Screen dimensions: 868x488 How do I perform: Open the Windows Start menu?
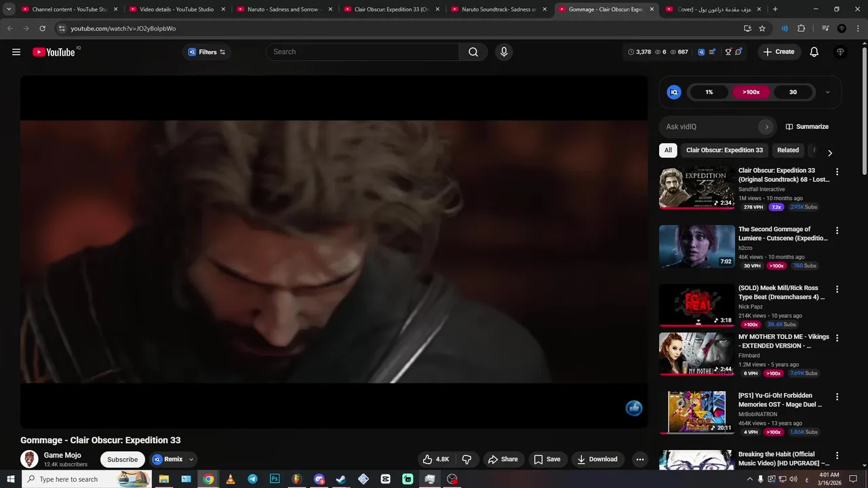[x=11, y=479]
